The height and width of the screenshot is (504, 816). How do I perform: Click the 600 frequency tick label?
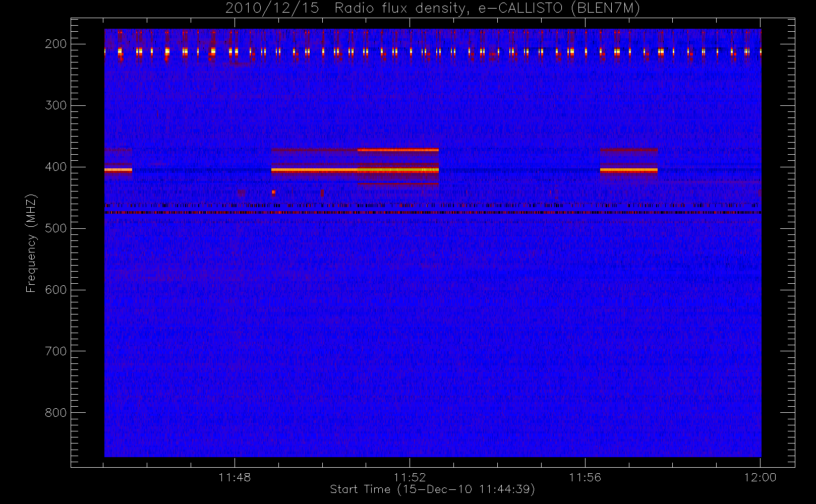click(56, 290)
